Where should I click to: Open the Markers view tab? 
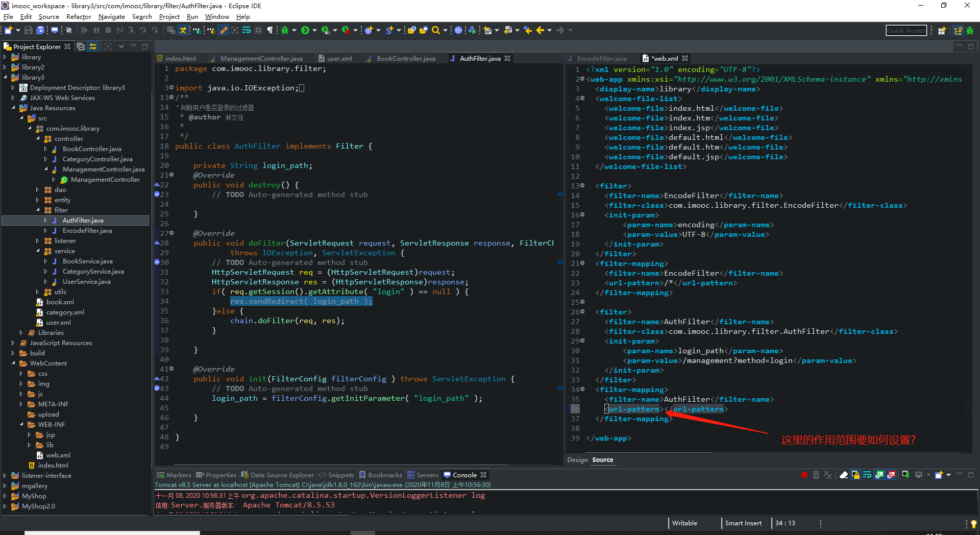pyautogui.click(x=174, y=475)
